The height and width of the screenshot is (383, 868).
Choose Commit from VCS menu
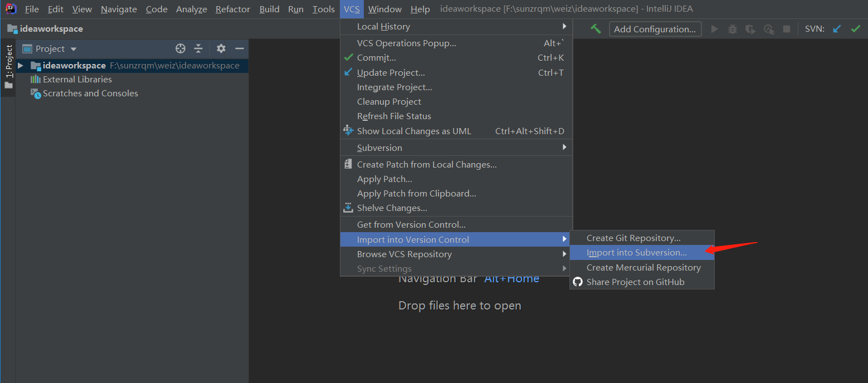(x=456, y=57)
